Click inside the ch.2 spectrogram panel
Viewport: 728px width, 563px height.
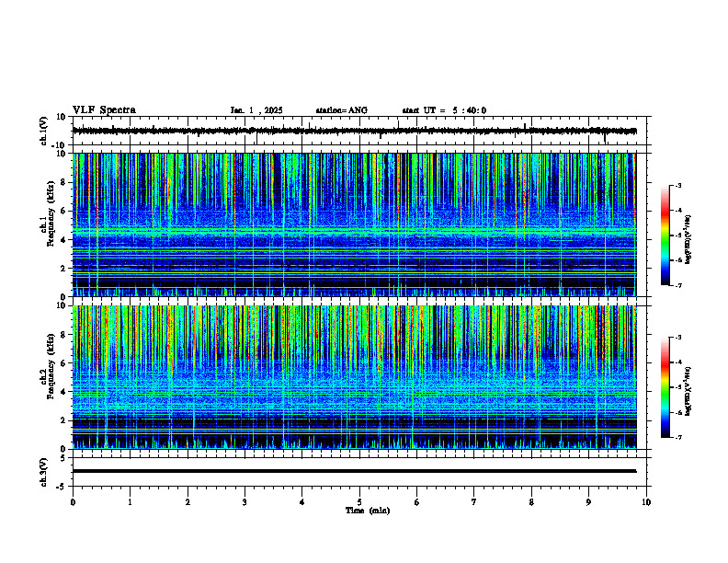click(x=354, y=377)
